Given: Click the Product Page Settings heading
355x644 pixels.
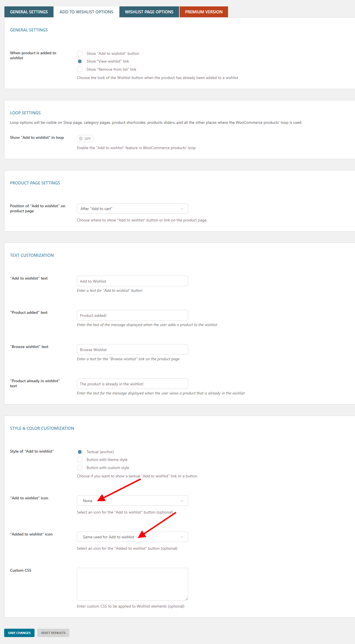Looking at the screenshot, I should (35, 183).
